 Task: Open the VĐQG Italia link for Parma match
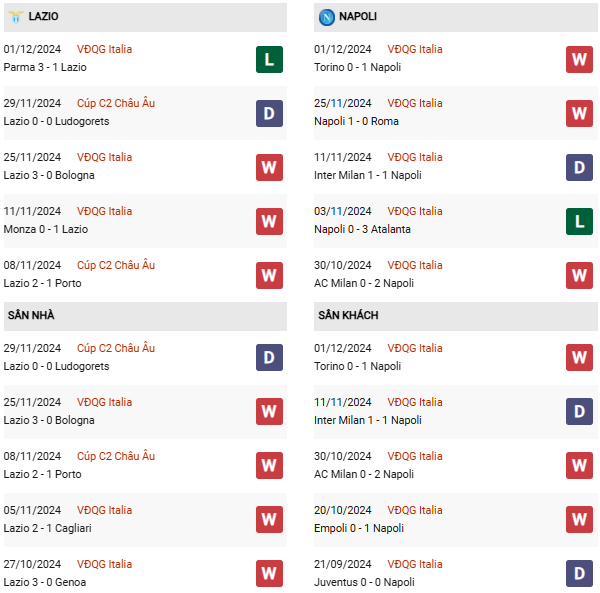[104, 49]
